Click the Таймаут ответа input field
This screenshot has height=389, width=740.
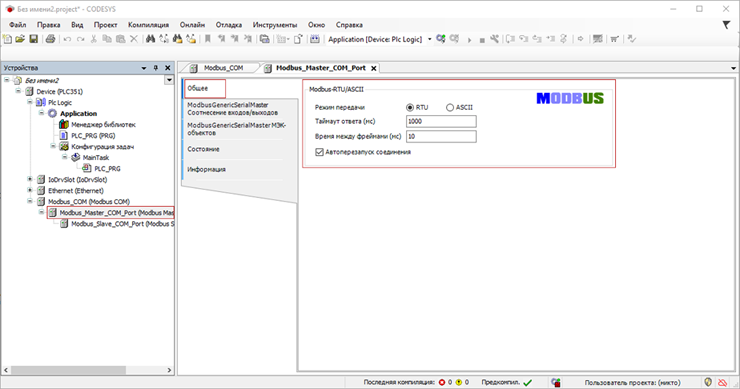(x=441, y=121)
